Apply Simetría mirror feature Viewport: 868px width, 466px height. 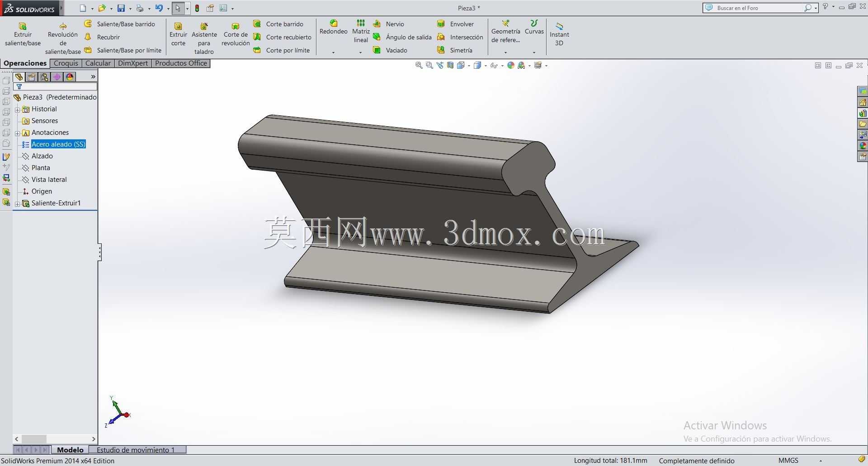pos(455,50)
